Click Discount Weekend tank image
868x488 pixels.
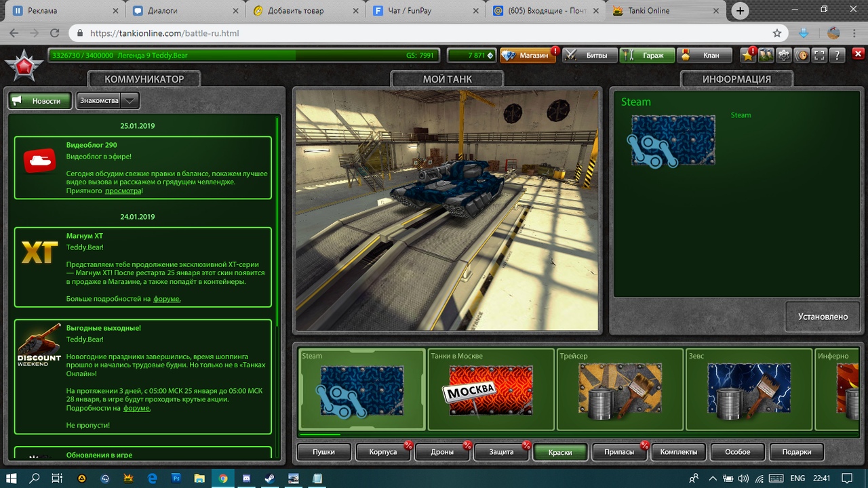(x=39, y=344)
